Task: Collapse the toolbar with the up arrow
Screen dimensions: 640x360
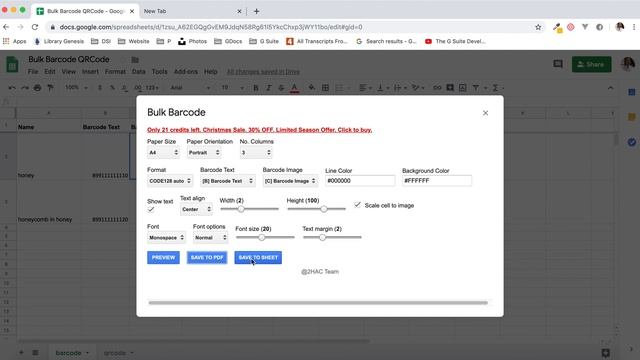Action: point(611,88)
